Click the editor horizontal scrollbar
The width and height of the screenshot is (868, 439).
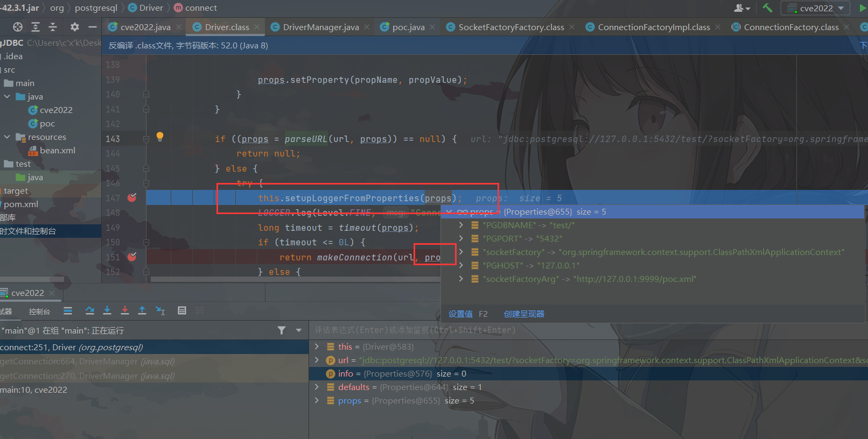click(296, 279)
